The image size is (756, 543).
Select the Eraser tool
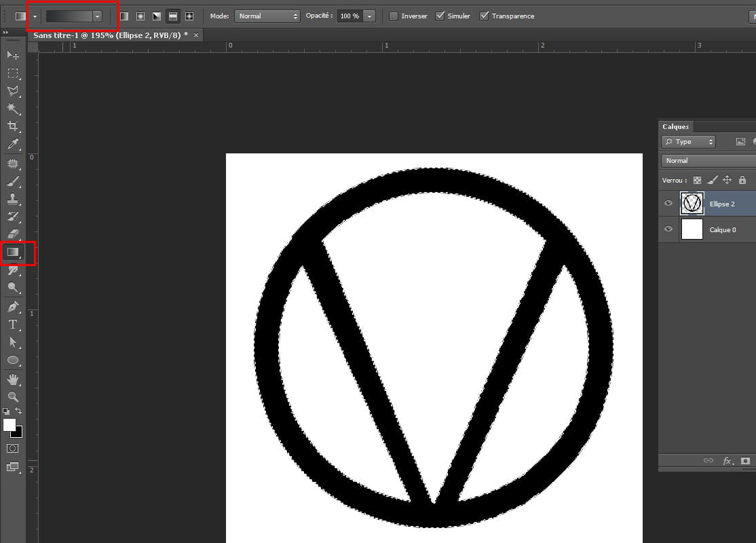13,234
